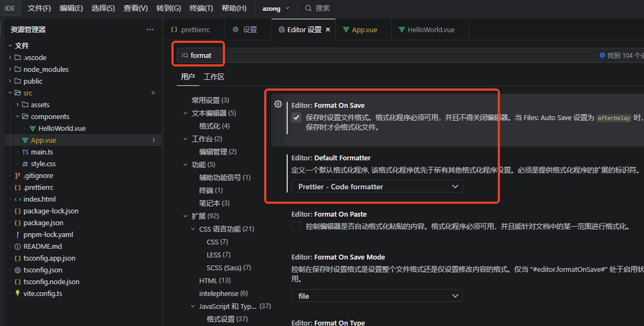This screenshot has width=644, height=326.
Task: Uncheck the Format On Save checkbox
Action: tap(296, 117)
